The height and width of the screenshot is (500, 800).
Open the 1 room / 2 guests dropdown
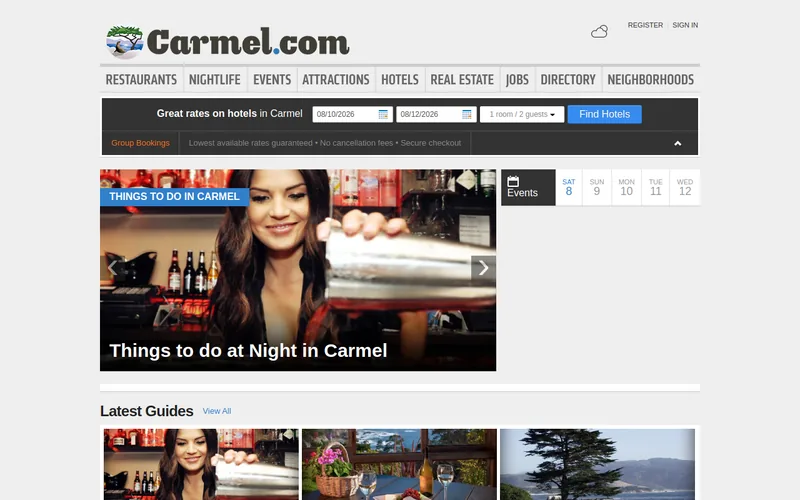pos(522,114)
